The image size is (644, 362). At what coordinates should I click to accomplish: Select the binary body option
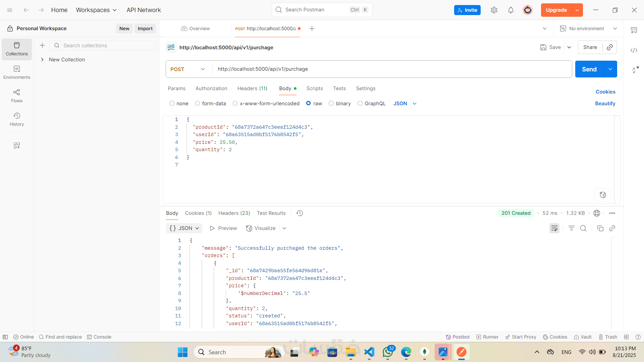click(x=331, y=104)
